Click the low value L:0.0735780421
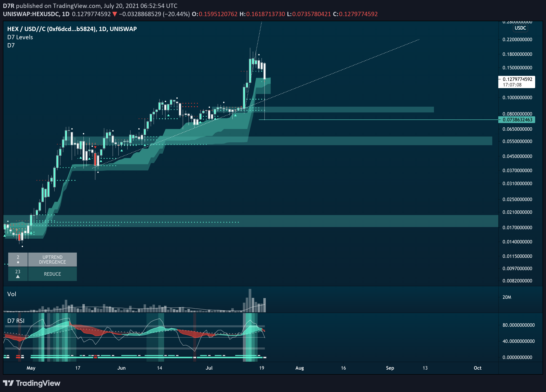Screen dimensions: 546x392 pyautogui.click(x=309, y=14)
